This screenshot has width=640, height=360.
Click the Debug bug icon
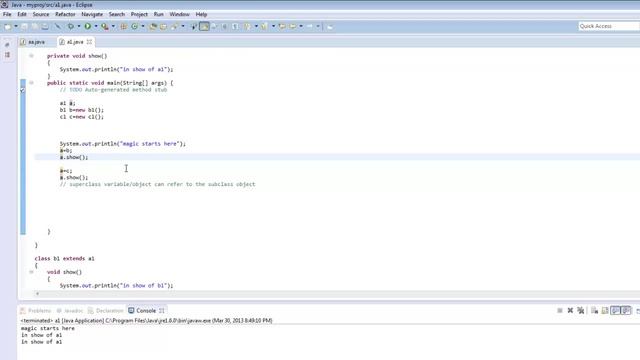coord(71,27)
